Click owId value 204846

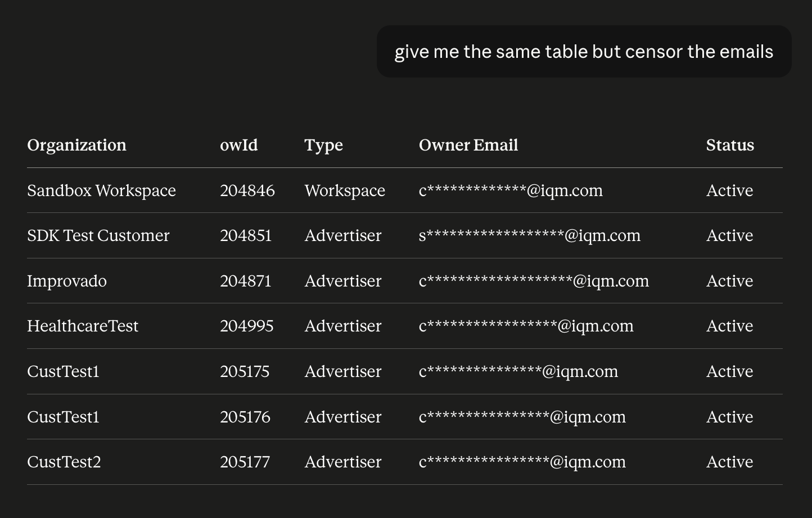click(247, 190)
